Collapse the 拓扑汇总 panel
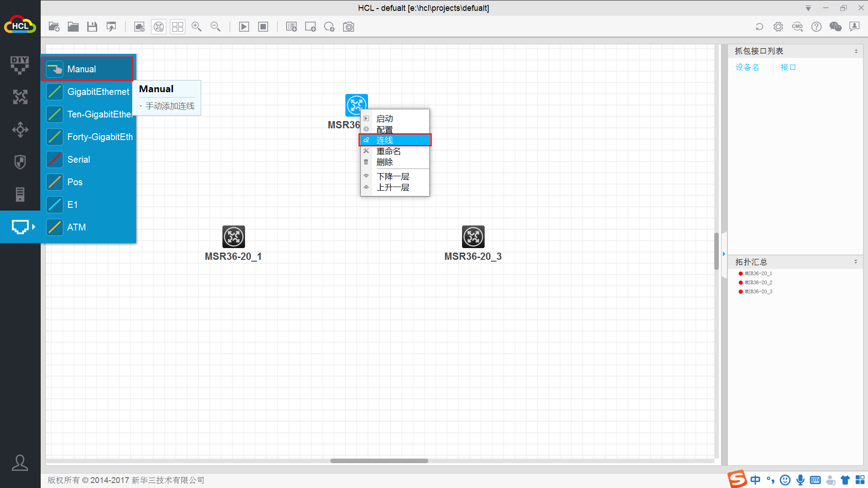This screenshot has width=868, height=488. (856, 262)
